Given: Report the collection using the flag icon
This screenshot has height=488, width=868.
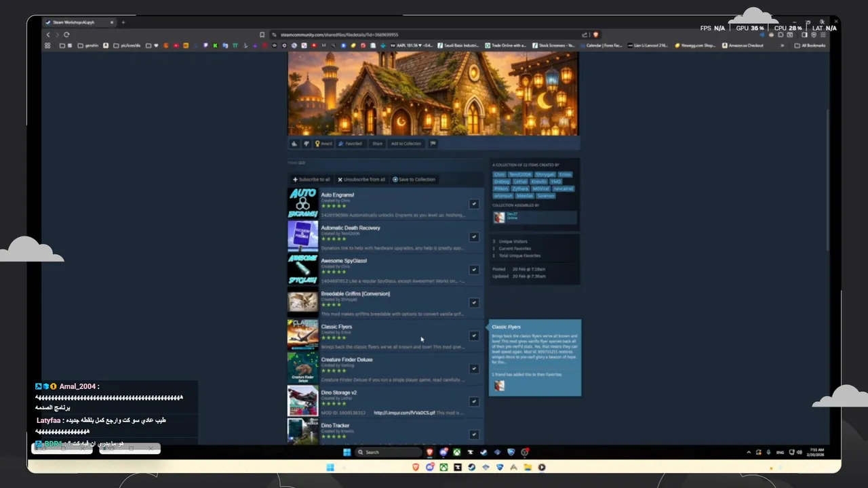Looking at the screenshot, I should click(433, 144).
